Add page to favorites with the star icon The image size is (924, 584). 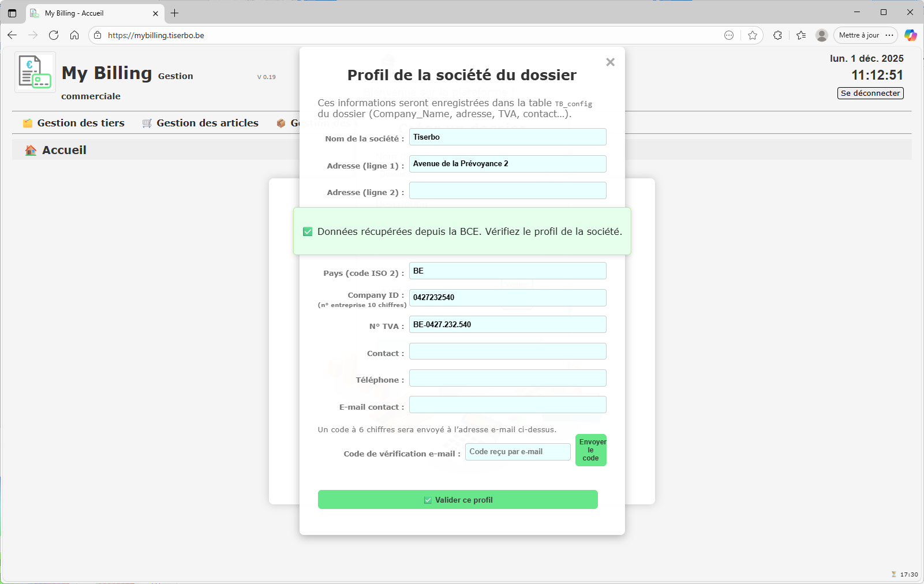click(752, 35)
